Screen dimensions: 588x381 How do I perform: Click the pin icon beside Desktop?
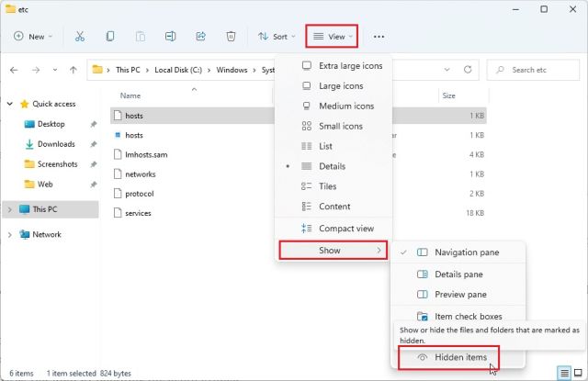coord(94,124)
